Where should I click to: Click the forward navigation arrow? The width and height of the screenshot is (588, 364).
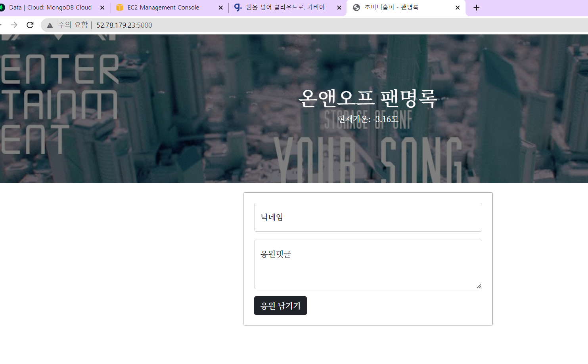[14, 25]
